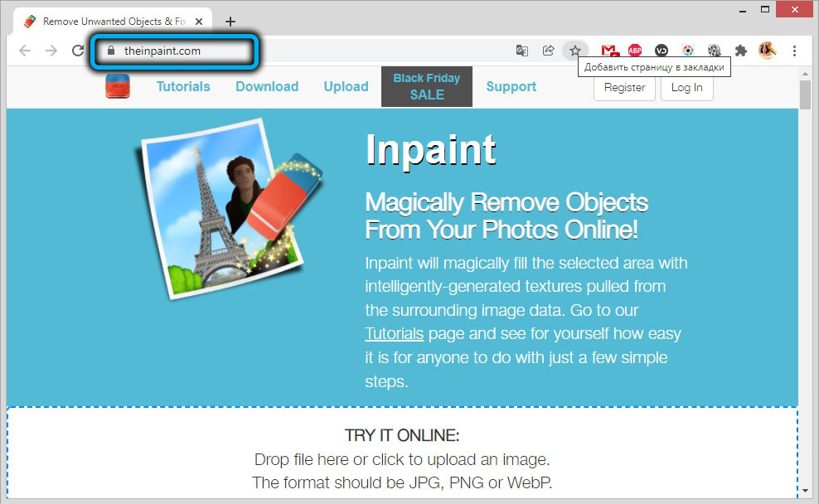Image resolution: width=819 pixels, height=504 pixels.
Task: Go back with the back arrow
Action: (x=25, y=51)
